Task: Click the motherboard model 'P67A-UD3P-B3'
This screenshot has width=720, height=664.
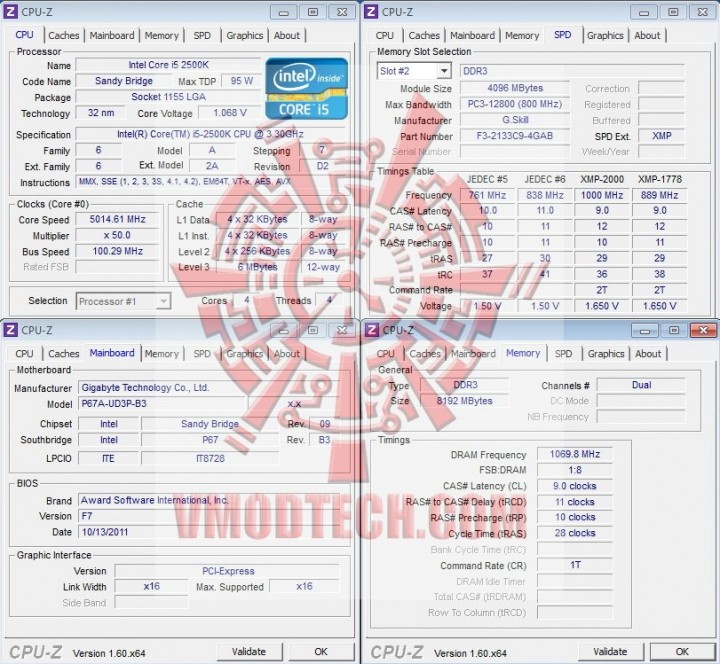Action: (x=163, y=404)
